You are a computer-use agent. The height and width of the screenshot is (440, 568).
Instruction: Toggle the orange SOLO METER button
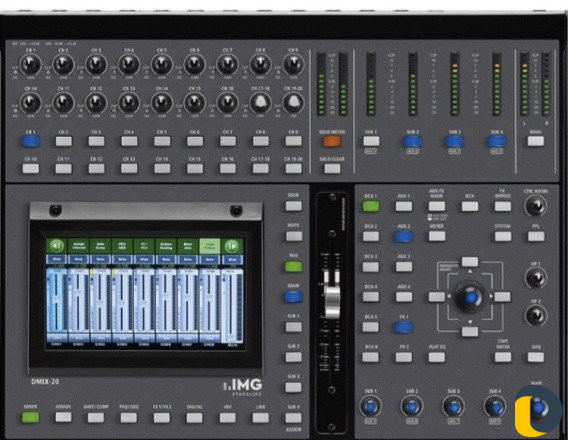(332, 141)
